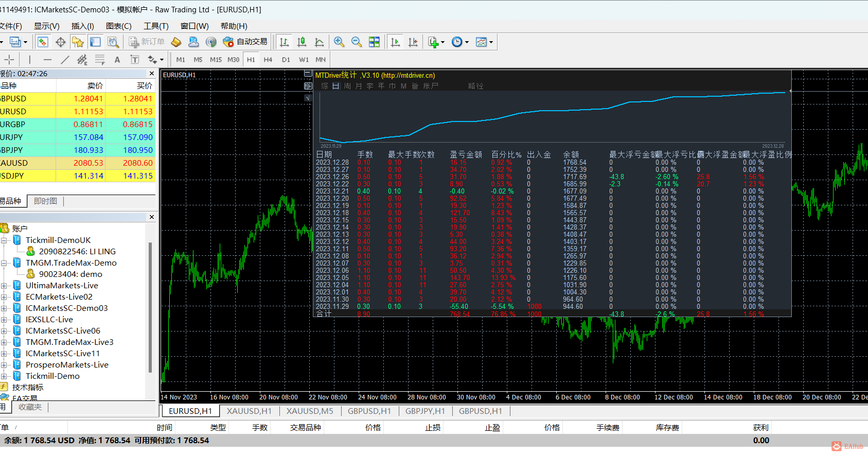
Task: Click the New Order (新订单) toolbar icon
Action: click(147, 42)
